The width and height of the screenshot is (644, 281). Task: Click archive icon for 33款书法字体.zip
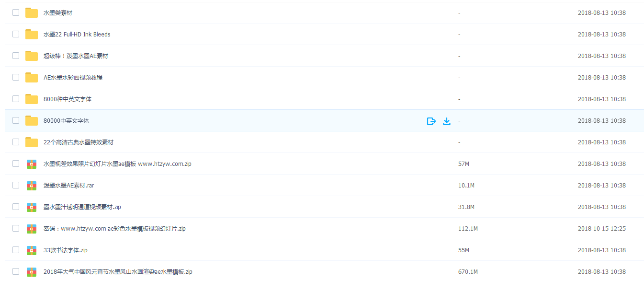coord(32,250)
